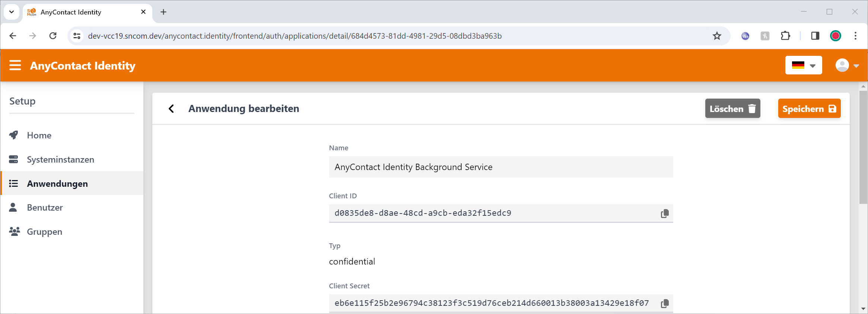Go to Home in the sidebar

pos(39,135)
